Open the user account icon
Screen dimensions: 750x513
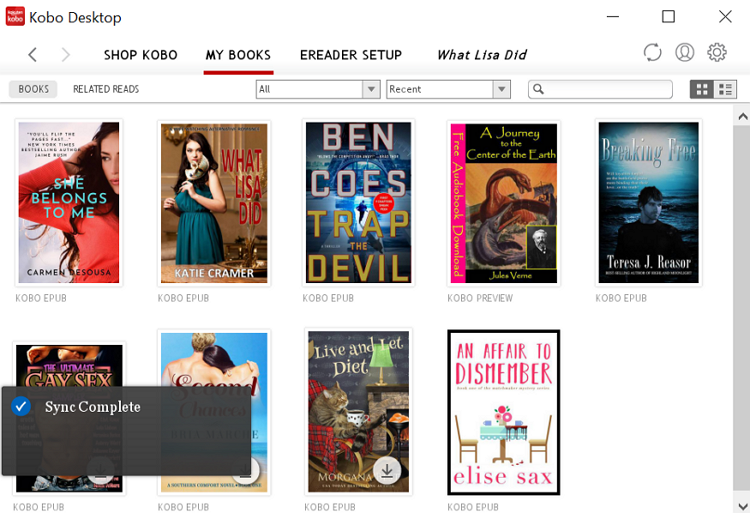coord(684,52)
